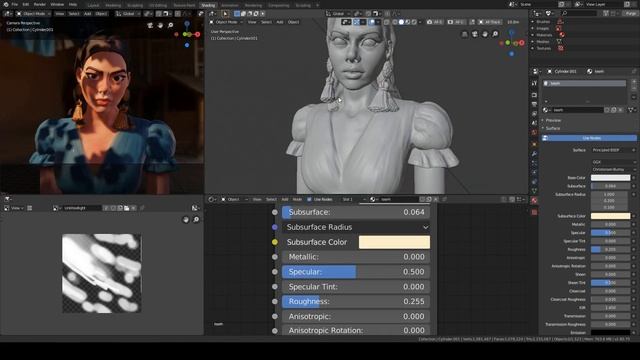The width and height of the screenshot is (640, 360).
Task: Click camera view icon in main viewport
Action: (x=475, y=34)
